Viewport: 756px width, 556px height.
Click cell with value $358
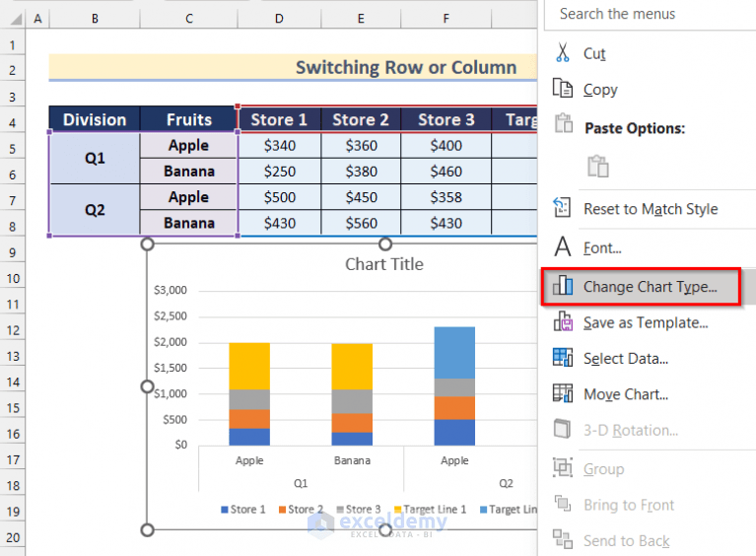click(x=446, y=197)
